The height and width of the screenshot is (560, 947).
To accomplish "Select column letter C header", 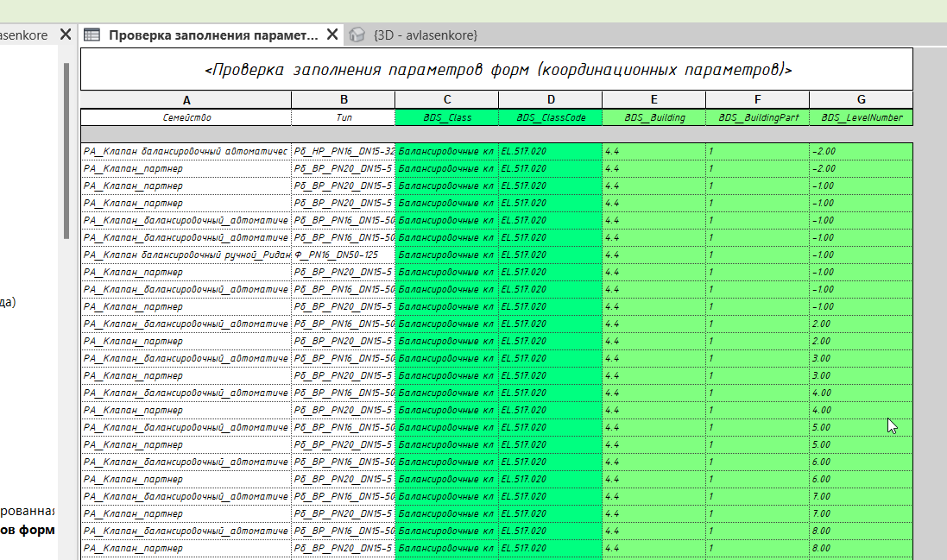I will pyautogui.click(x=447, y=99).
